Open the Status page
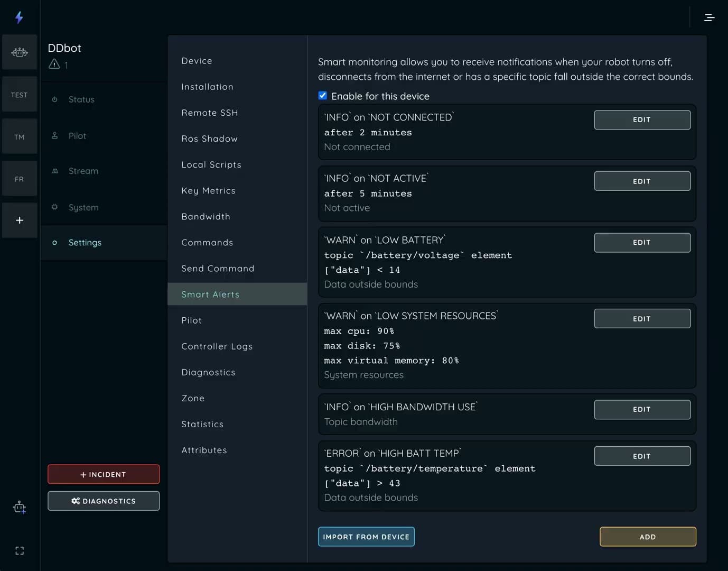This screenshot has width=728, height=571. (x=104, y=99)
